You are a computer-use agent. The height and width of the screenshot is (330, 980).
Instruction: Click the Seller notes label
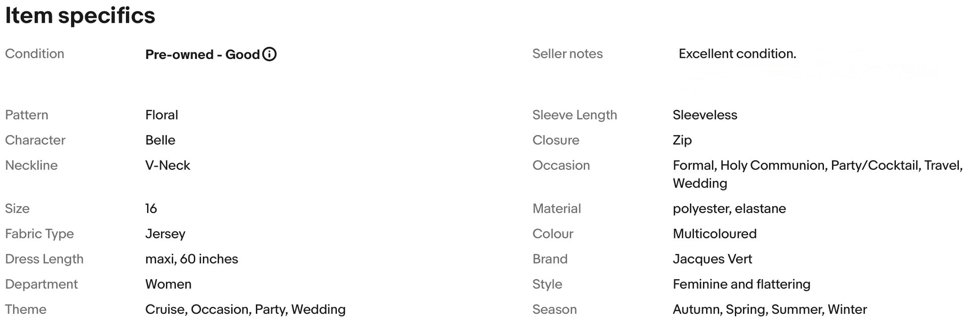[x=568, y=54]
